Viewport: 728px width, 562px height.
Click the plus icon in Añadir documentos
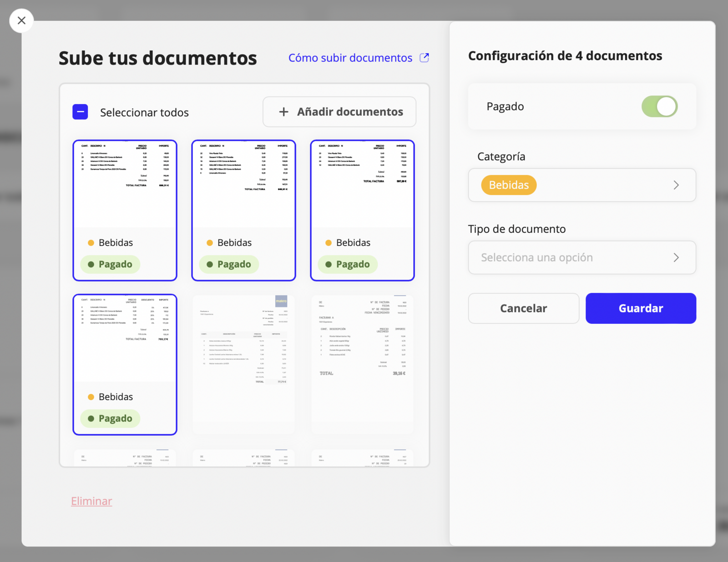point(283,112)
